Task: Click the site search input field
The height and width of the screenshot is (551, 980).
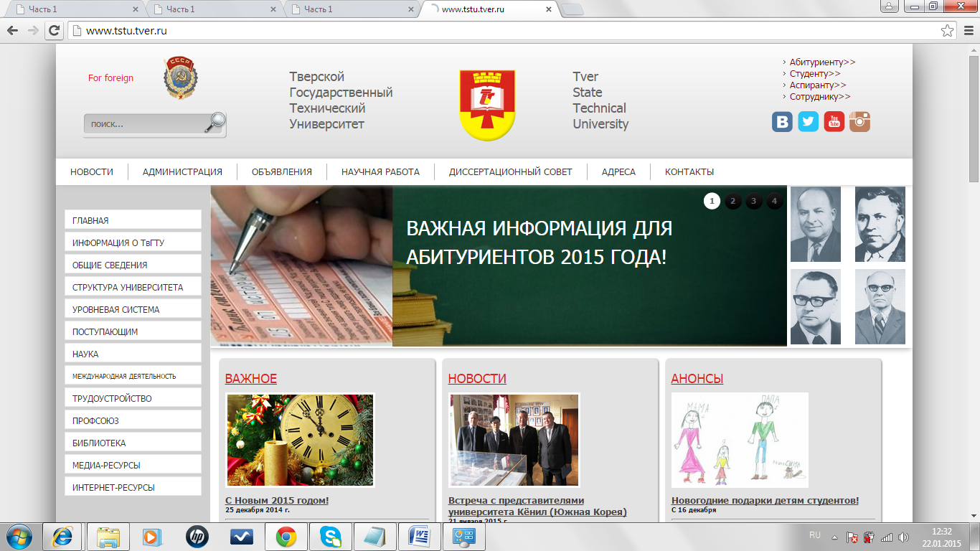Action: pyautogui.click(x=144, y=124)
